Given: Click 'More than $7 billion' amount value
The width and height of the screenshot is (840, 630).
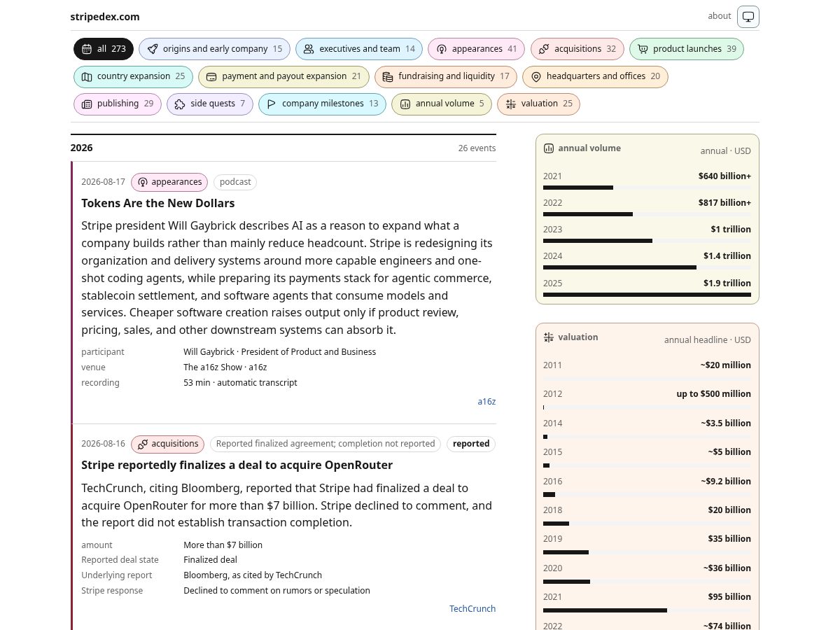Looking at the screenshot, I should pos(223,545).
